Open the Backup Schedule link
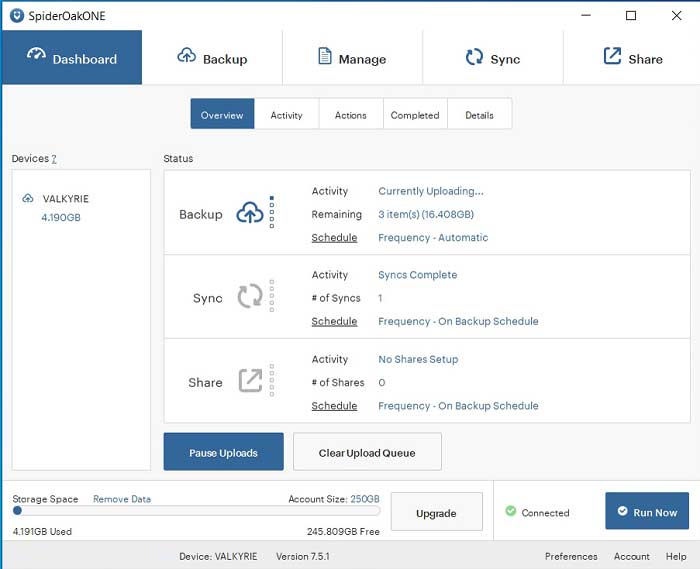Screen dimensions: 700x569 click(x=334, y=238)
